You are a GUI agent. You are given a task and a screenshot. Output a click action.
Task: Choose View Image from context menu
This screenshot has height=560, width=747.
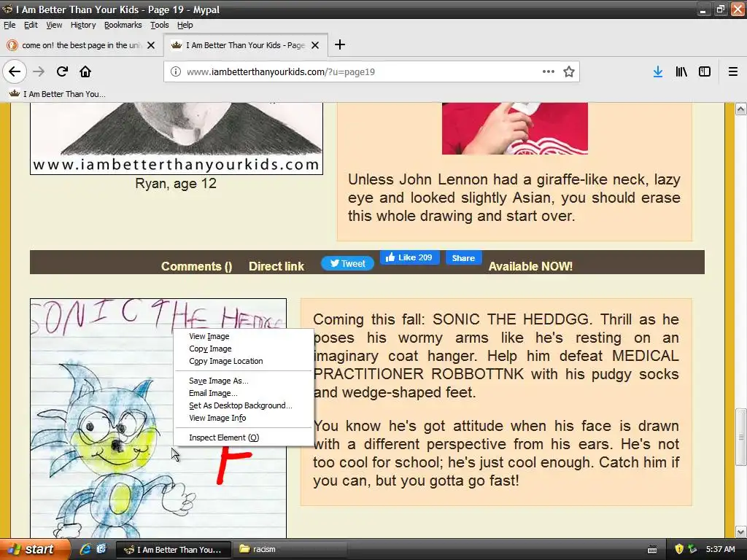pos(244,336)
